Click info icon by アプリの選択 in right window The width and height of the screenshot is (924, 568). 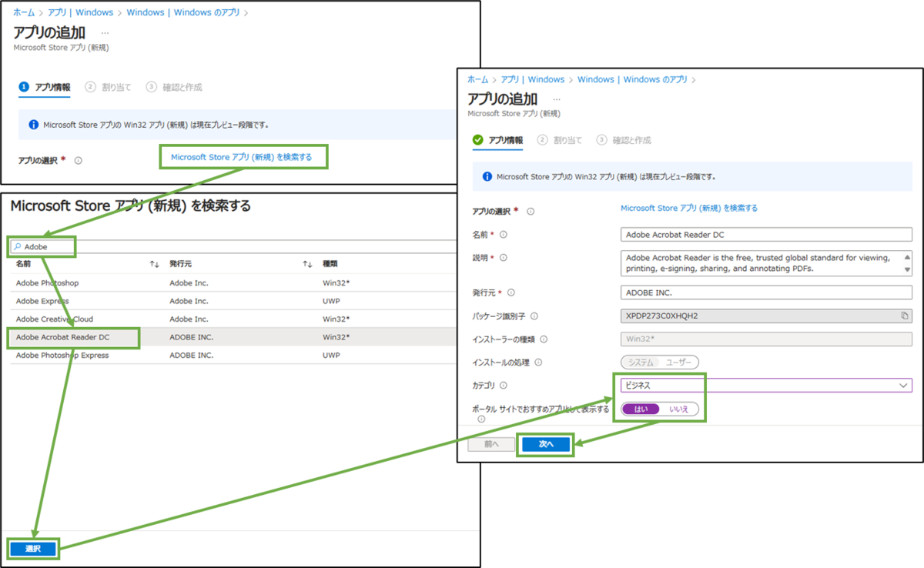tap(531, 211)
